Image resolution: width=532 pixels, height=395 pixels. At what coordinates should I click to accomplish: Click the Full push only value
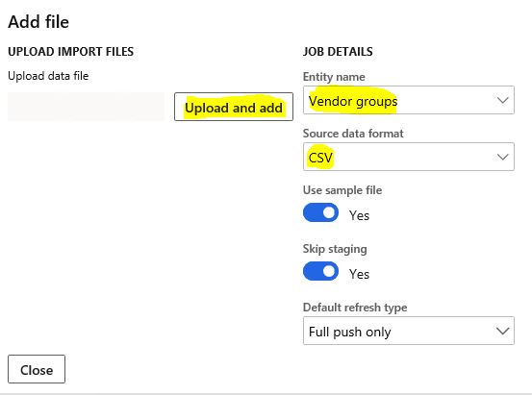(350, 332)
